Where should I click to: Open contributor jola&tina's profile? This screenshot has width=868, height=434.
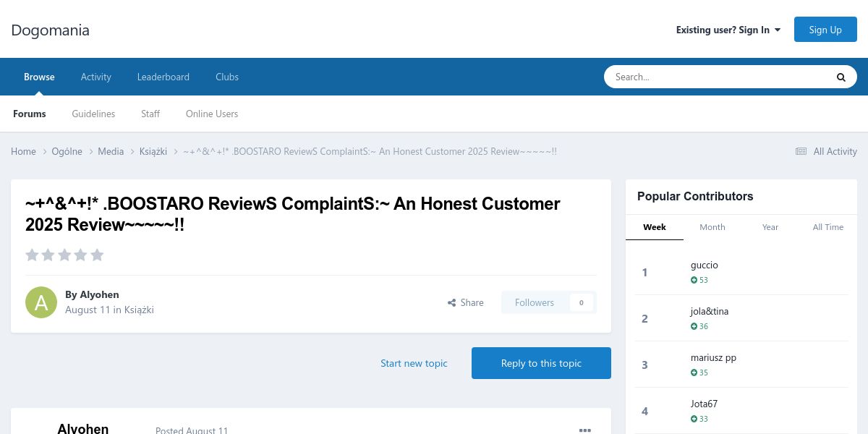click(710, 311)
